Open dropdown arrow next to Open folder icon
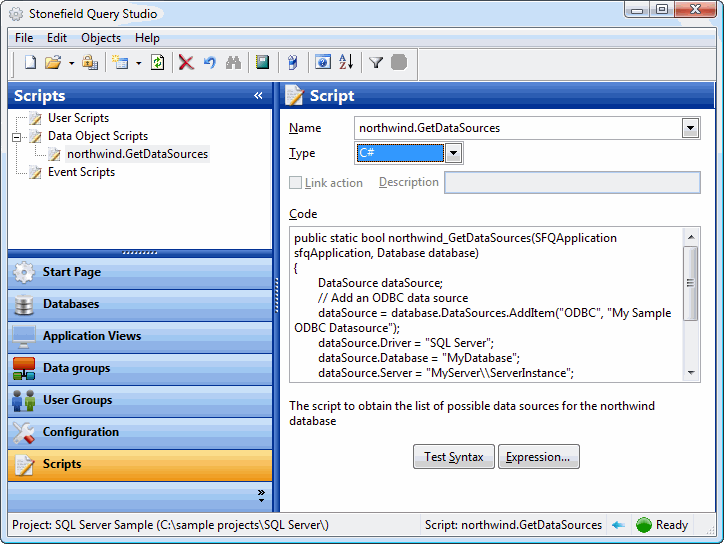The image size is (724, 544). pos(71,63)
